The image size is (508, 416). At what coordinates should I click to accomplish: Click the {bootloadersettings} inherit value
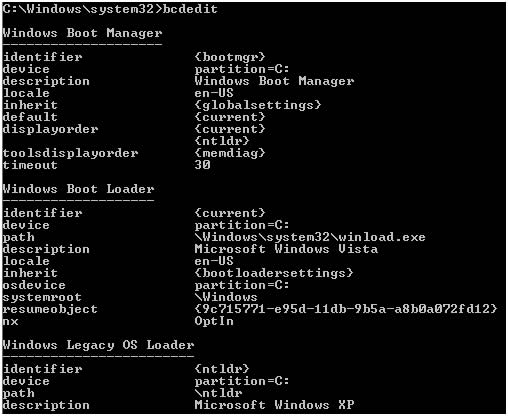(274, 273)
